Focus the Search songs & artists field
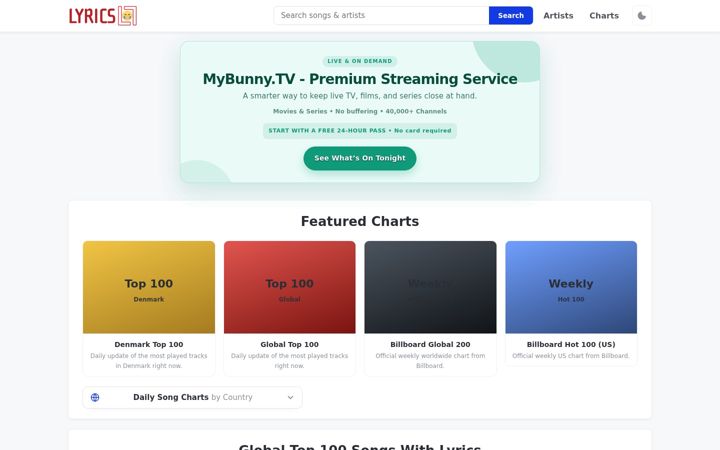Image resolution: width=720 pixels, height=450 pixels. click(381, 15)
